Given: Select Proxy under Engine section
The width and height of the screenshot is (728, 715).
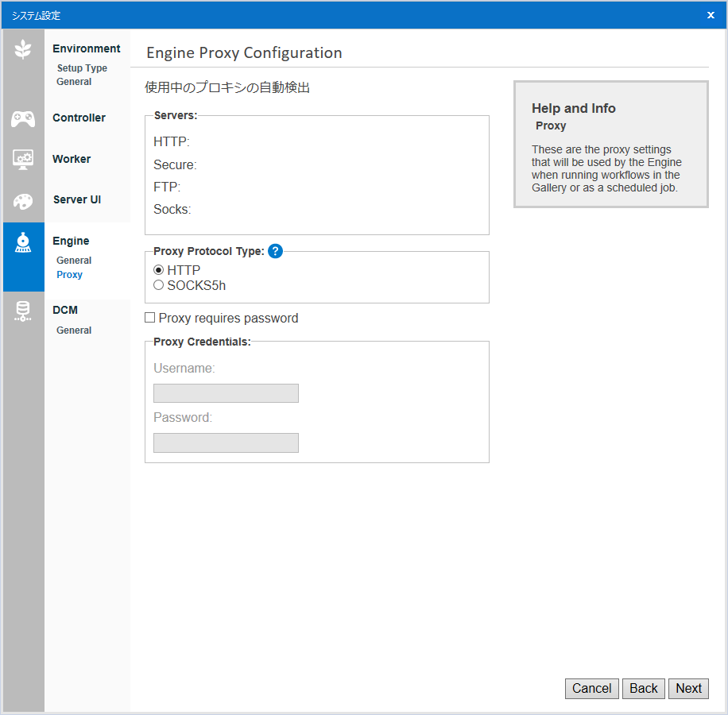Looking at the screenshot, I should click(x=69, y=275).
